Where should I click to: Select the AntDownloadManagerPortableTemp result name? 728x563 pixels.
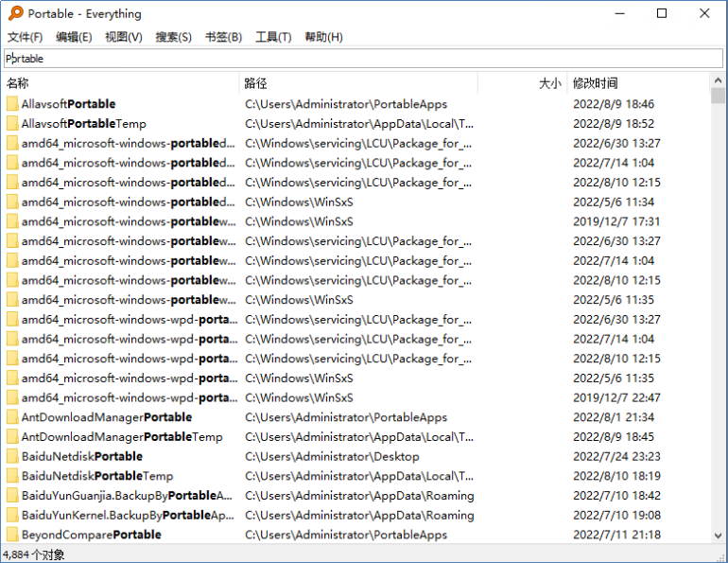[122, 436]
